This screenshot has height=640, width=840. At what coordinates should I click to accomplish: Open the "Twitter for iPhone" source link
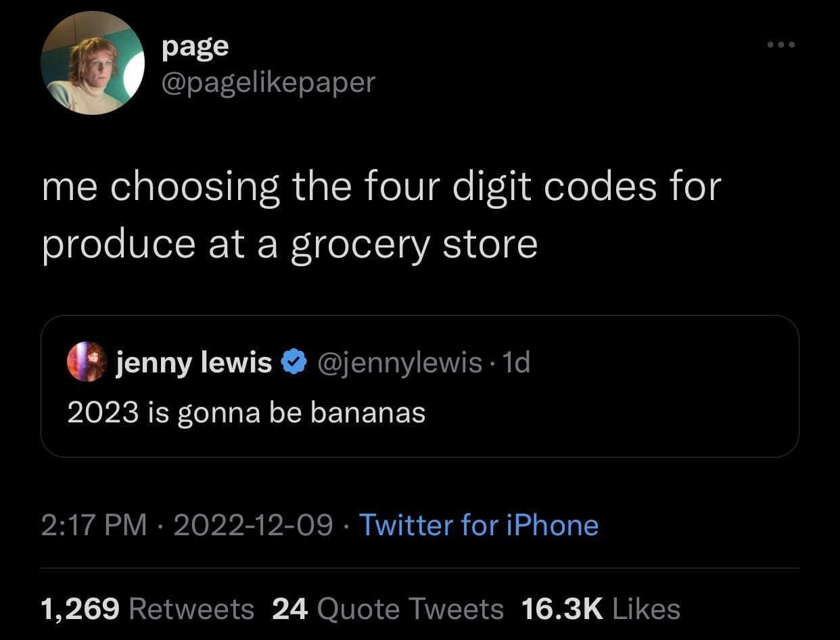(x=478, y=525)
